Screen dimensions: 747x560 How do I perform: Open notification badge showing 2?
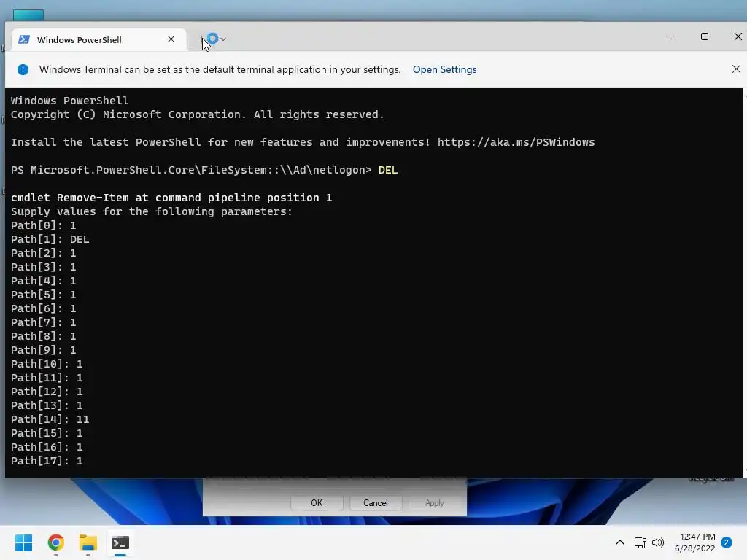pos(727,542)
